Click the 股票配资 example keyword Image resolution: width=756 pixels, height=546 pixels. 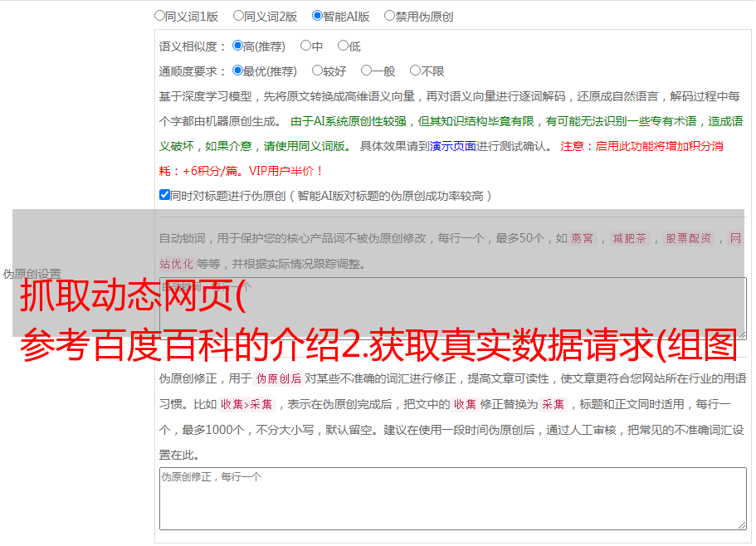click(689, 238)
